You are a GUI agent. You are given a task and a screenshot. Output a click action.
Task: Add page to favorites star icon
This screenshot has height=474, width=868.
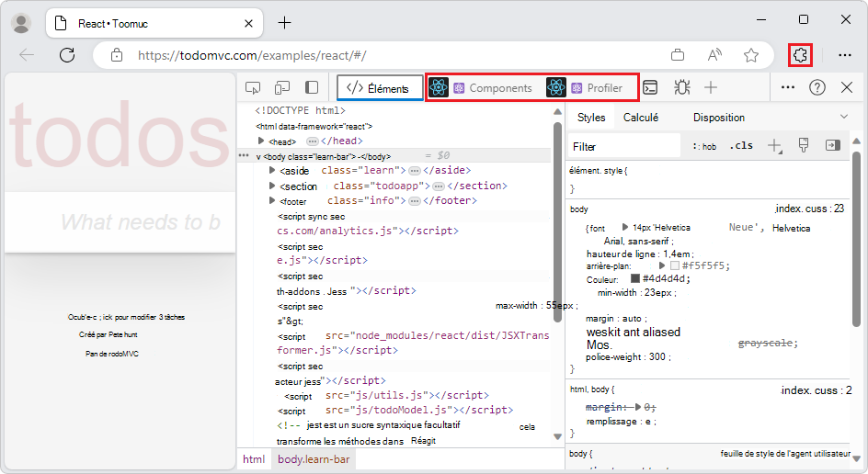point(750,55)
